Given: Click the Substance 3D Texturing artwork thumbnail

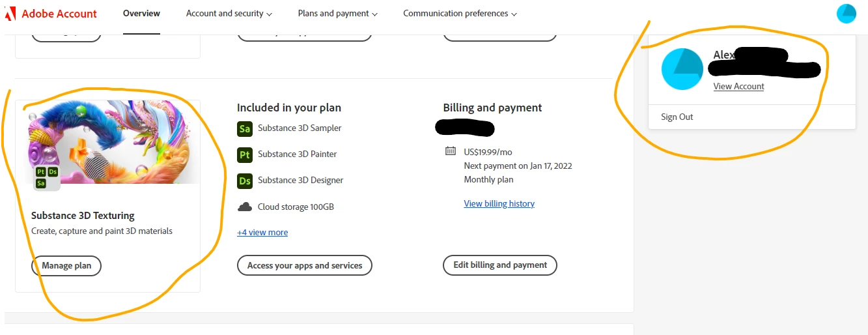Looking at the screenshot, I should pyautogui.click(x=107, y=142).
